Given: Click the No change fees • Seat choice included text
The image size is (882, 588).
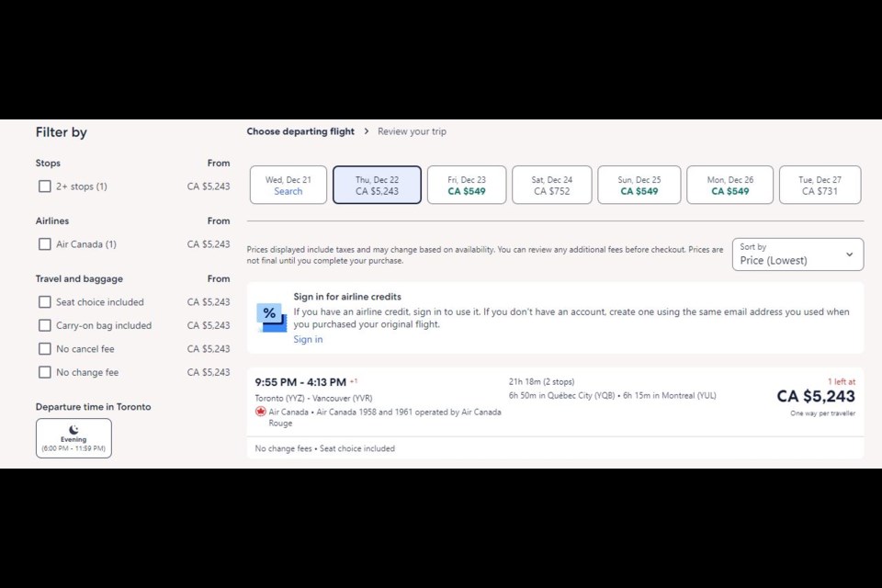Looking at the screenshot, I should click(325, 448).
